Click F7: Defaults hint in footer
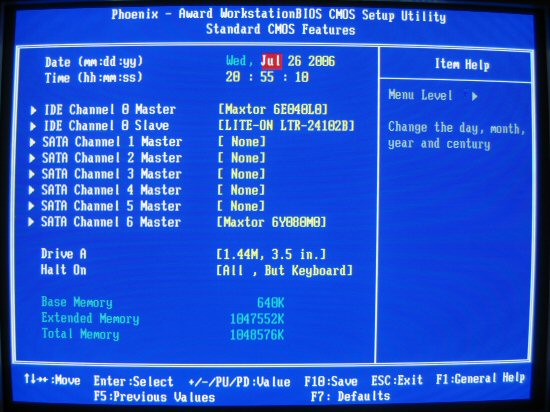 click(x=350, y=397)
